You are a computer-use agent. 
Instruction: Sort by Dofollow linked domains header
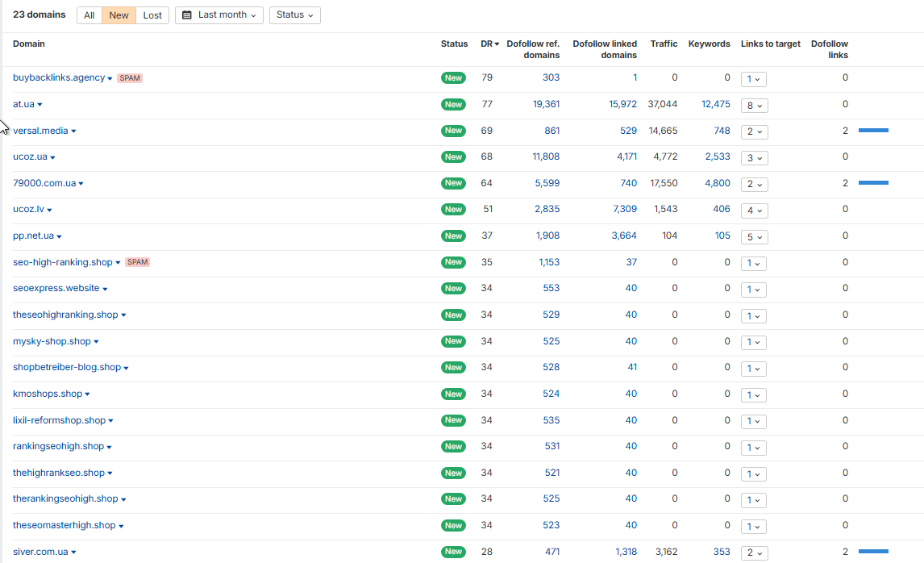tap(605, 49)
